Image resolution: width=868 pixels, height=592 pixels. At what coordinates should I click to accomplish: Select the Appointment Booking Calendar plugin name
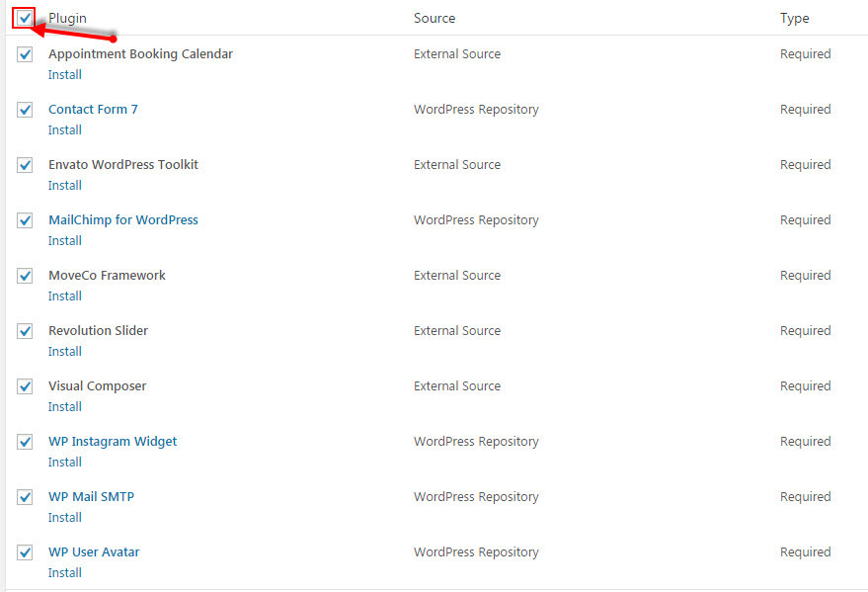tap(140, 53)
